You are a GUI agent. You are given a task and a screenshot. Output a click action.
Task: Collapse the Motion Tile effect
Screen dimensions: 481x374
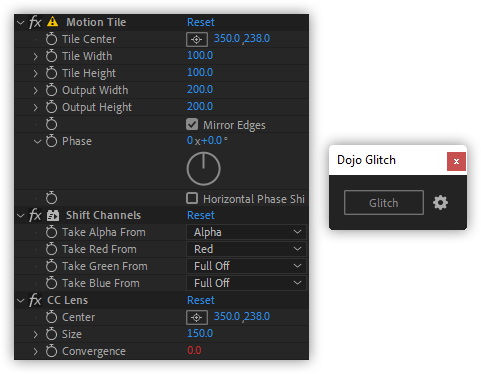[21, 23]
